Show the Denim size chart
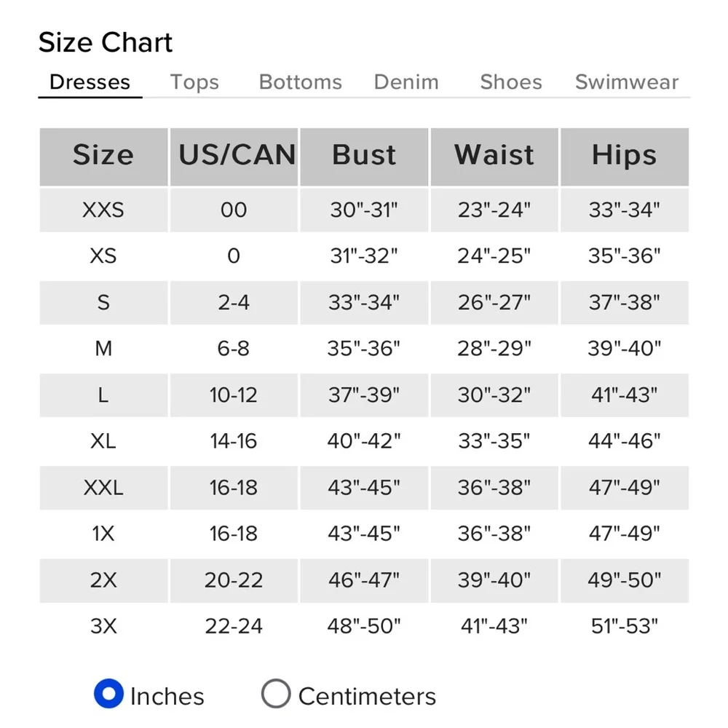This screenshot has height=728, width=728. pyautogui.click(x=406, y=82)
